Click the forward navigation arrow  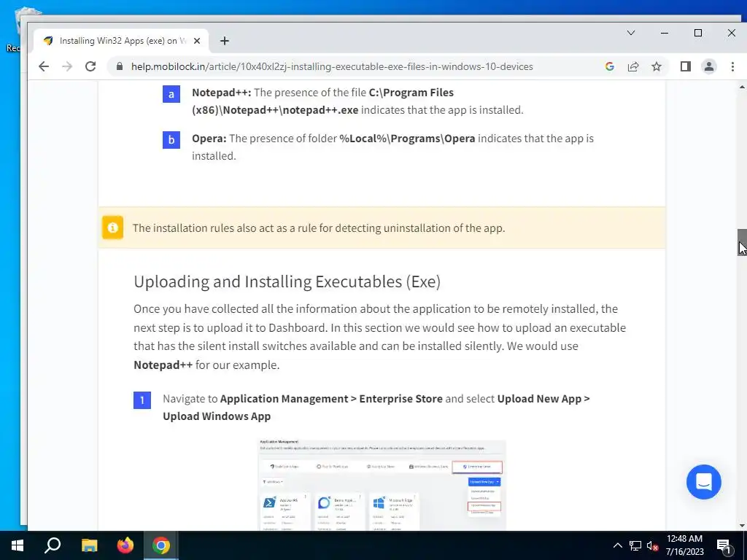(67, 66)
